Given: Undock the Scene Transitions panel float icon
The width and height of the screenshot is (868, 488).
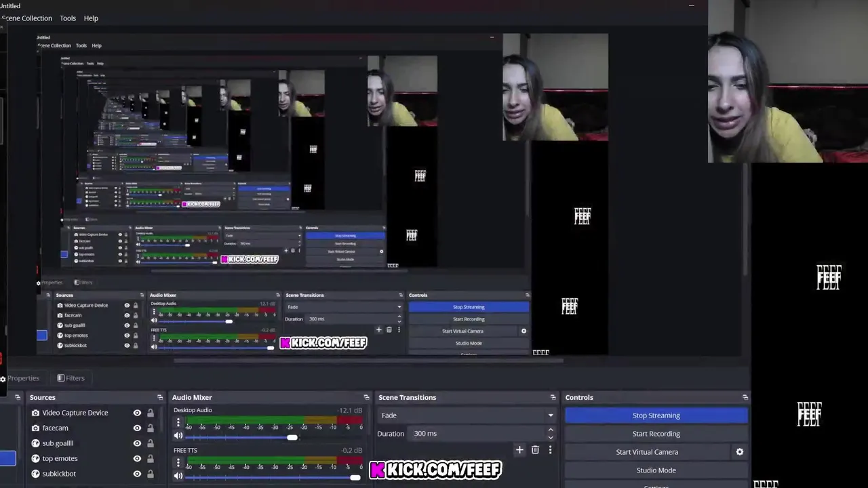Looking at the screenshot, I should click(x=553, y=397).
